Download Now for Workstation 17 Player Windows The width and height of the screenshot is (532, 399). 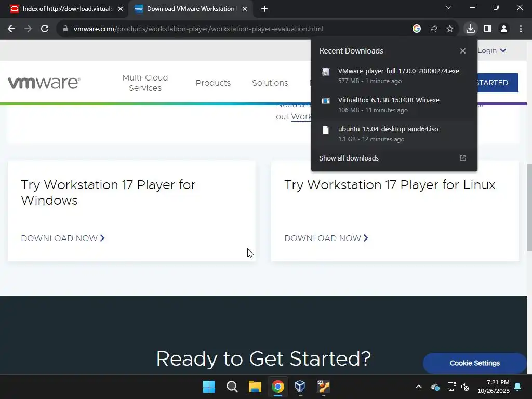63,238
